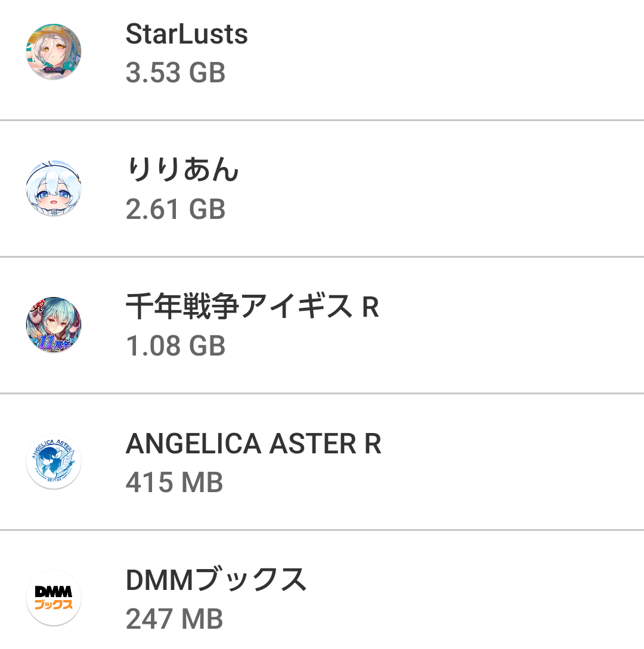Select the 3.53 GB storage size label
This screenshot has width=644, height=649.
coord(175,72)
